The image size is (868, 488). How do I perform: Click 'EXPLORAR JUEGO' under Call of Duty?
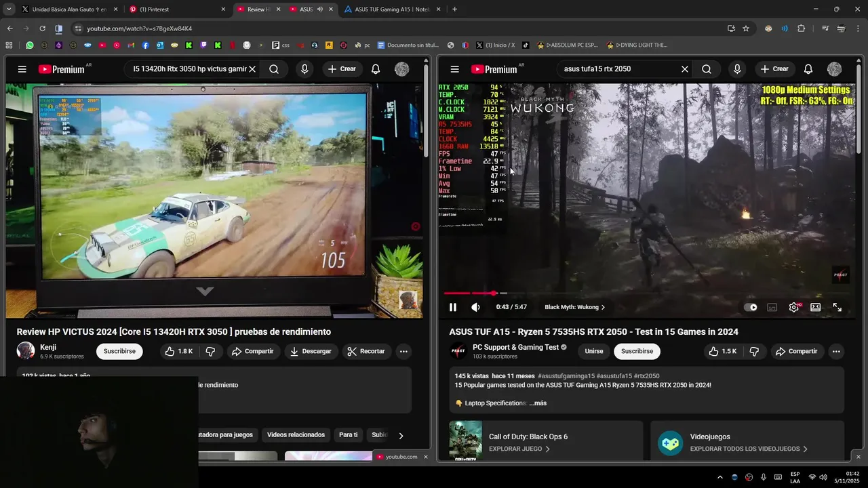pos(519,449)
